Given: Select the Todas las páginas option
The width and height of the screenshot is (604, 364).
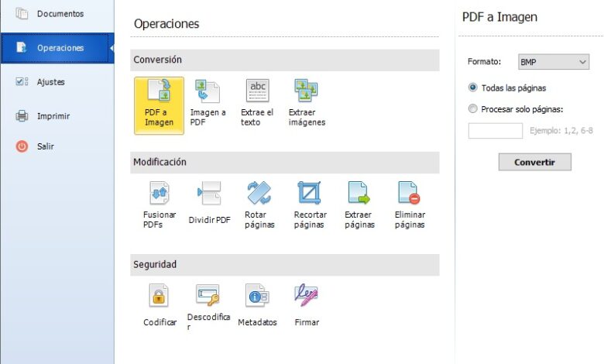Looking at the screenshot, I should (473, 88).
